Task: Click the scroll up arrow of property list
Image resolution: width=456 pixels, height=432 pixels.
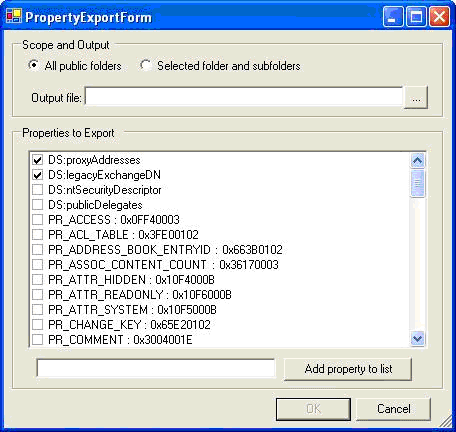Action: tap(417, 161)
